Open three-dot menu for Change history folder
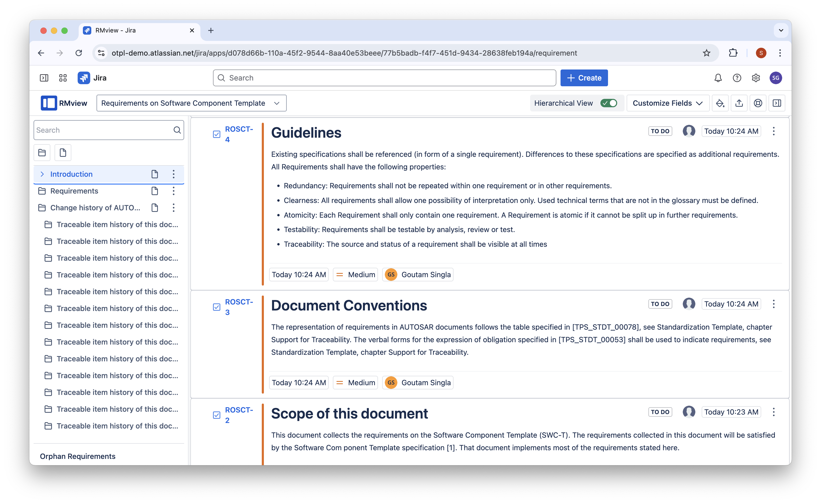This screenshot has width=821, height=504. click(173, 208)
